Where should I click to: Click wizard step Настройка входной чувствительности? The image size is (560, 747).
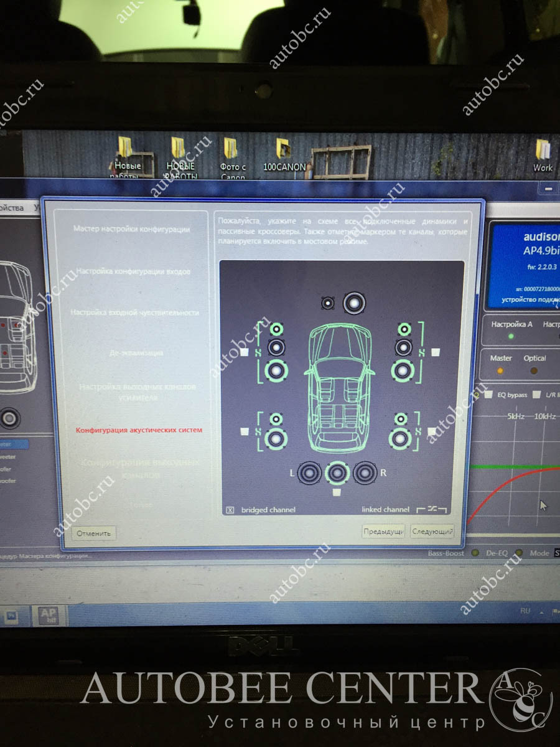pyautogui.click(x=134, y=312)
